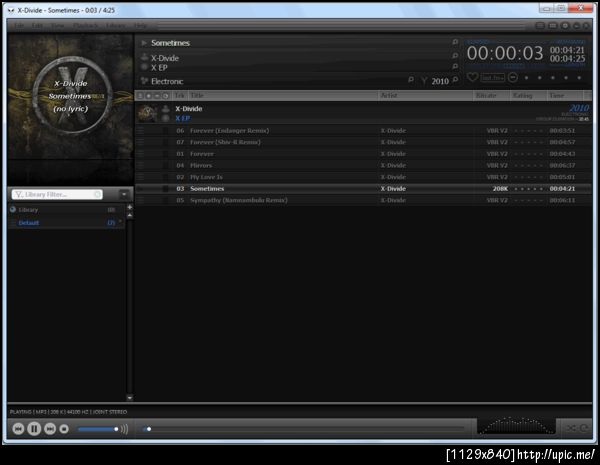600x465 pixels.
Task: Click the artist icon beside X-Divide info
Action: point(144,58)
